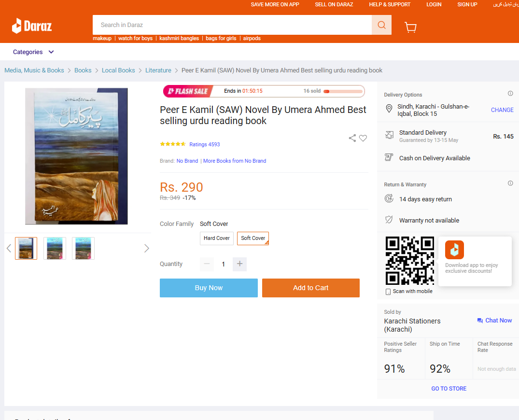This screenshot has height=420, width=519.
Task: Click SIGN UP in top bar
Action: coord(467,5)
